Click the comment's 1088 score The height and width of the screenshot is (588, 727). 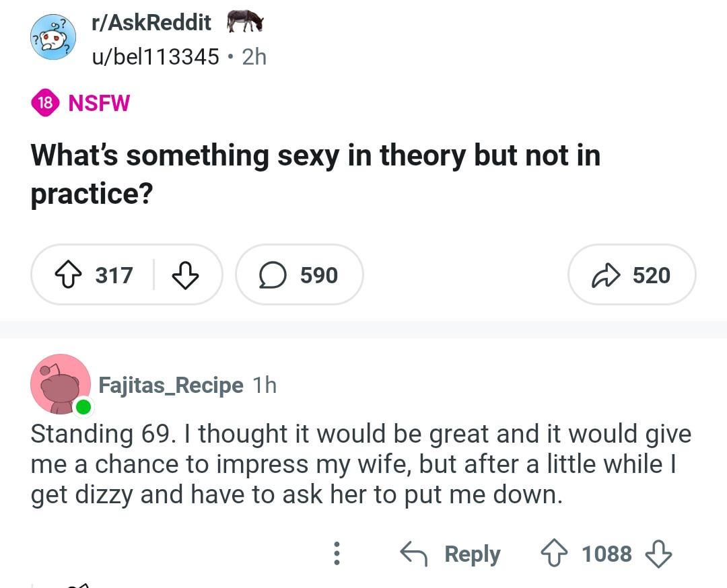point(607,554)
